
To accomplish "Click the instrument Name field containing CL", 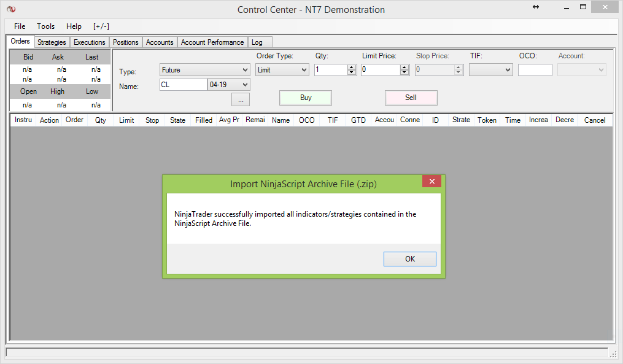I will pyautogui.click(x=183, y=85).
